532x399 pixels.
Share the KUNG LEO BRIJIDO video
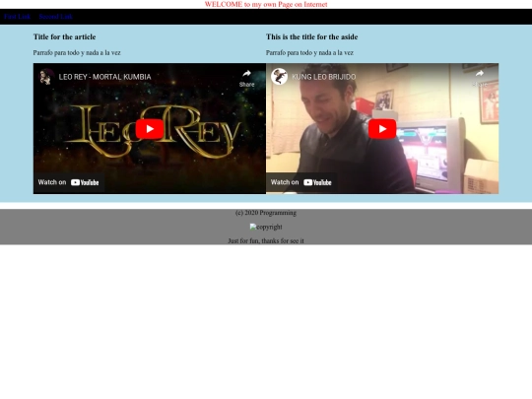[x=480, y=79]
